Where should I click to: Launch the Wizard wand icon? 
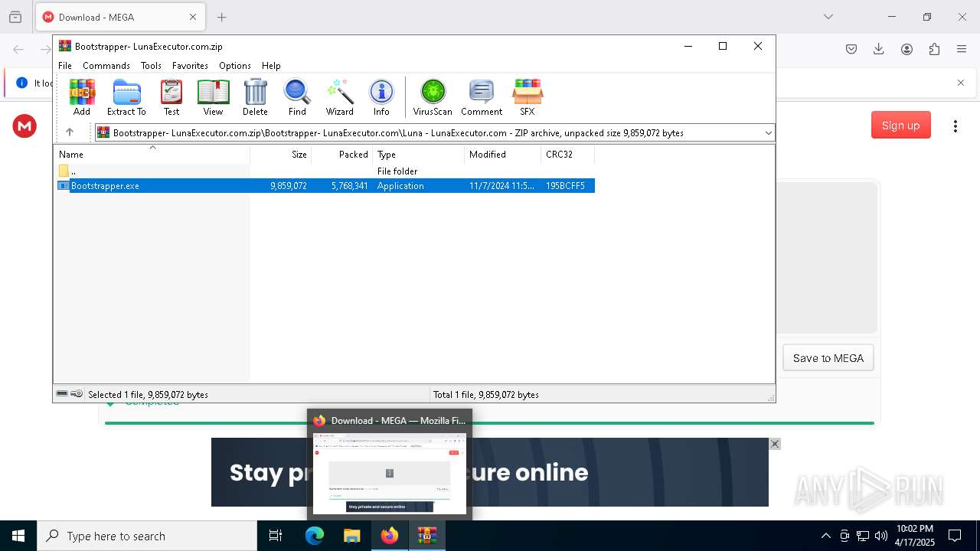339,97
